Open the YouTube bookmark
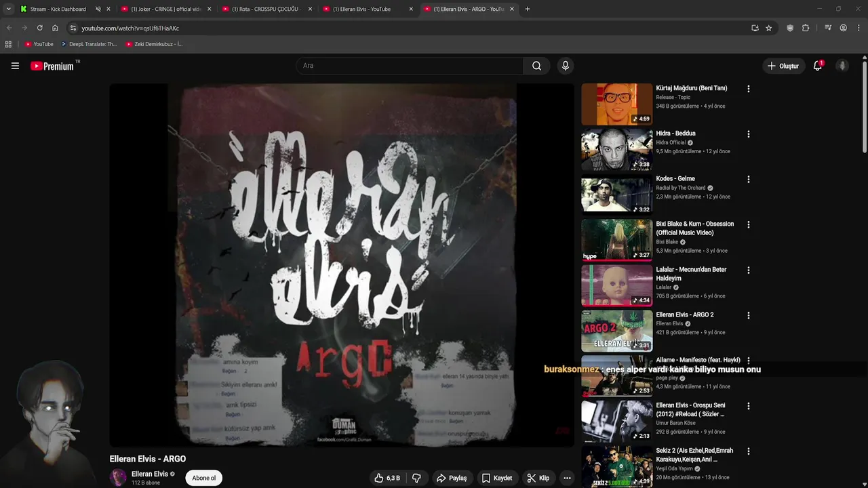 pos(39,44)
